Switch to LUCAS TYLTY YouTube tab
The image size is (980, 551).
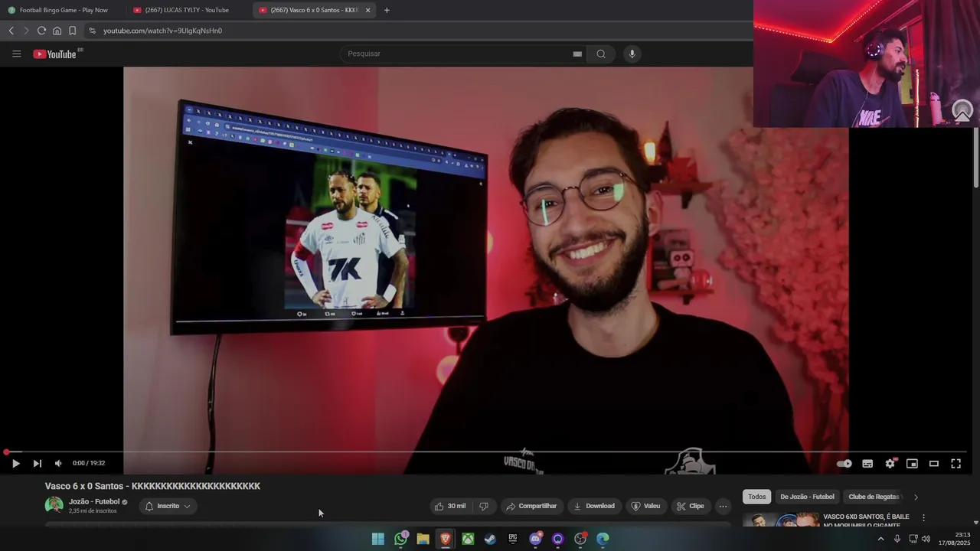pos(187,10)
